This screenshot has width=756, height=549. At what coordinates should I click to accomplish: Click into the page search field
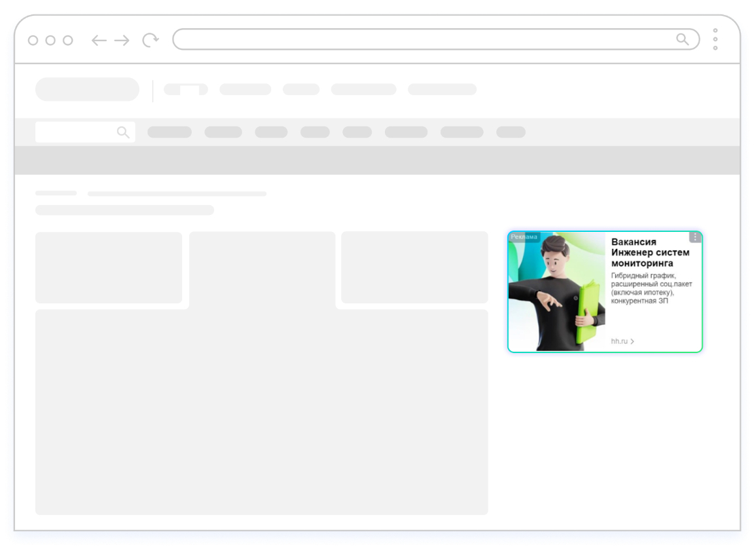click(85, 132)
